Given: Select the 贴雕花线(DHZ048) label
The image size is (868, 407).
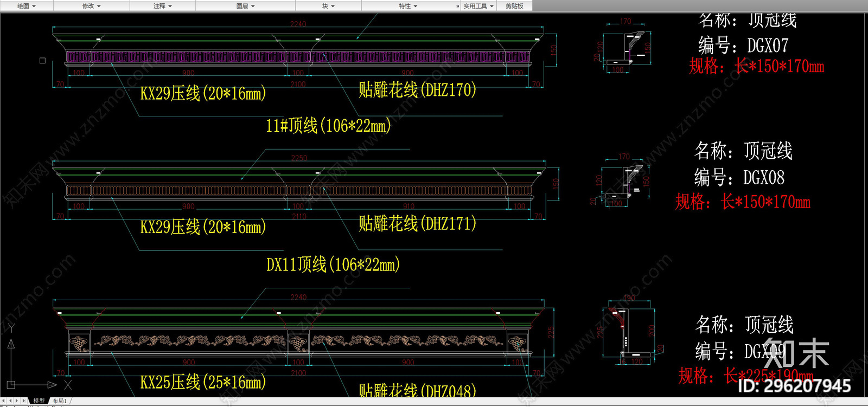Looking at the screenshot, I should [417, 390].
